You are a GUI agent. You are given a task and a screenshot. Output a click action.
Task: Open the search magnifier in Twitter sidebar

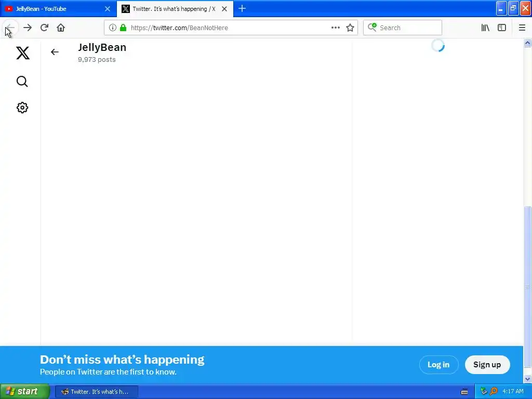[22, 82]
